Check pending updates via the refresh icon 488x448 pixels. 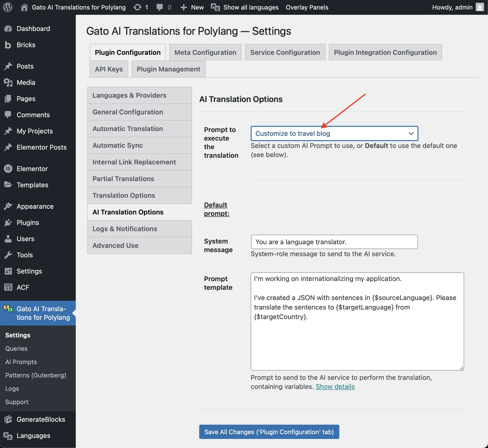coord(137,7)
